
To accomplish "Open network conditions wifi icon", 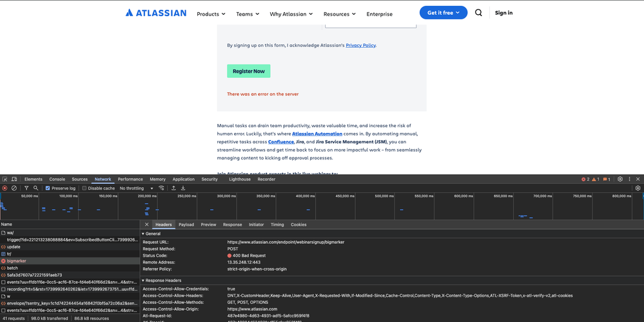I will (x=161, y=188).
